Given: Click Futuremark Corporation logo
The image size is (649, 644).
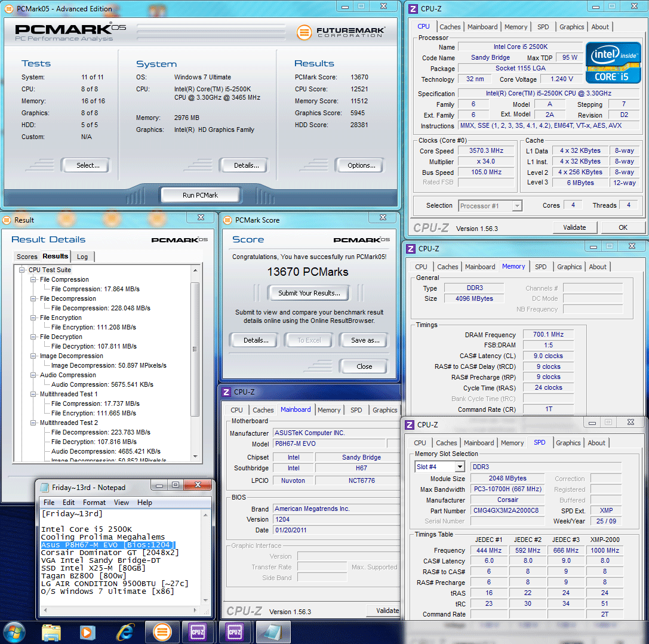Looking at the screenshot, I should point(341,32).
